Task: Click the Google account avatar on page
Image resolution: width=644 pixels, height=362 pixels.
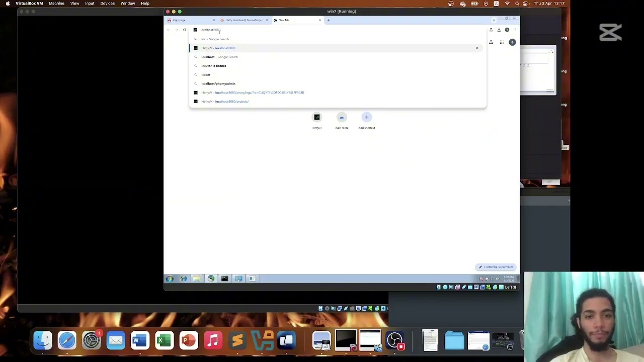Action: (512, 42)
